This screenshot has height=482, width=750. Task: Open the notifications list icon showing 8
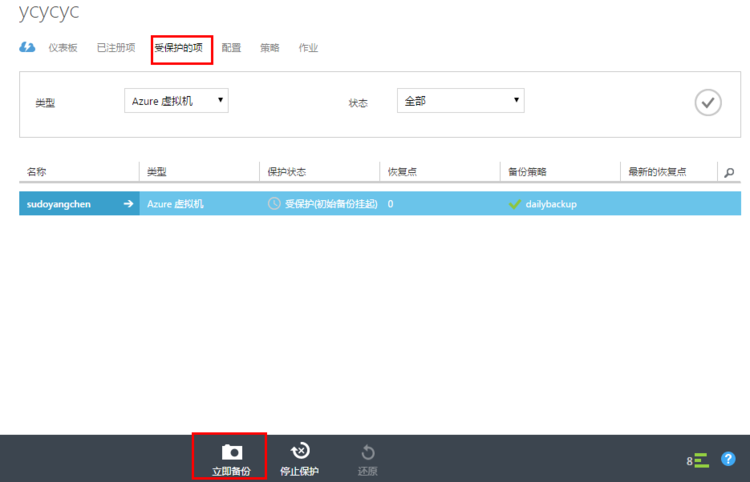pos(697,460)
